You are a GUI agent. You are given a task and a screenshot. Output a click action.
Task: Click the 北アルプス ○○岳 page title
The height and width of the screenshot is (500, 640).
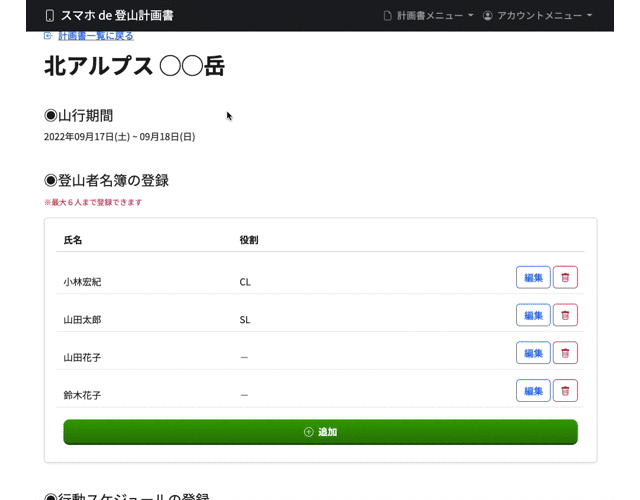[x=134, y=66]
